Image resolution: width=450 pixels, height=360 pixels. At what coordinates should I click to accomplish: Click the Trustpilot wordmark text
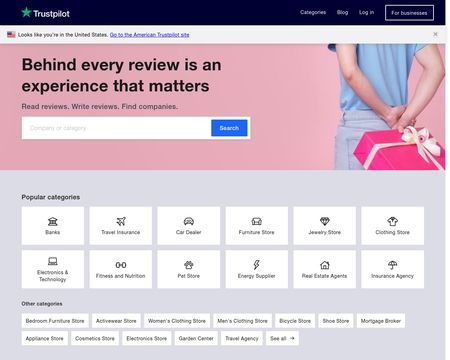point(51,14)
